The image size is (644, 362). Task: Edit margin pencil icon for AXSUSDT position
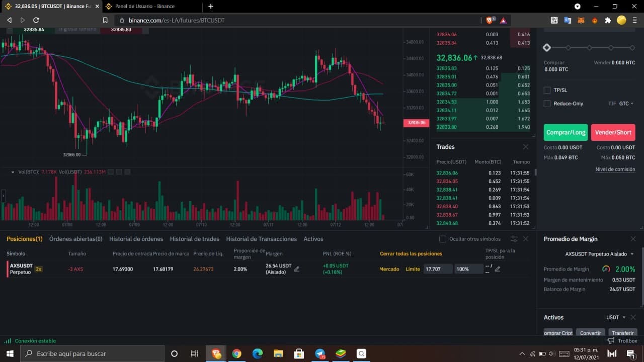click(x=296, y=269)
